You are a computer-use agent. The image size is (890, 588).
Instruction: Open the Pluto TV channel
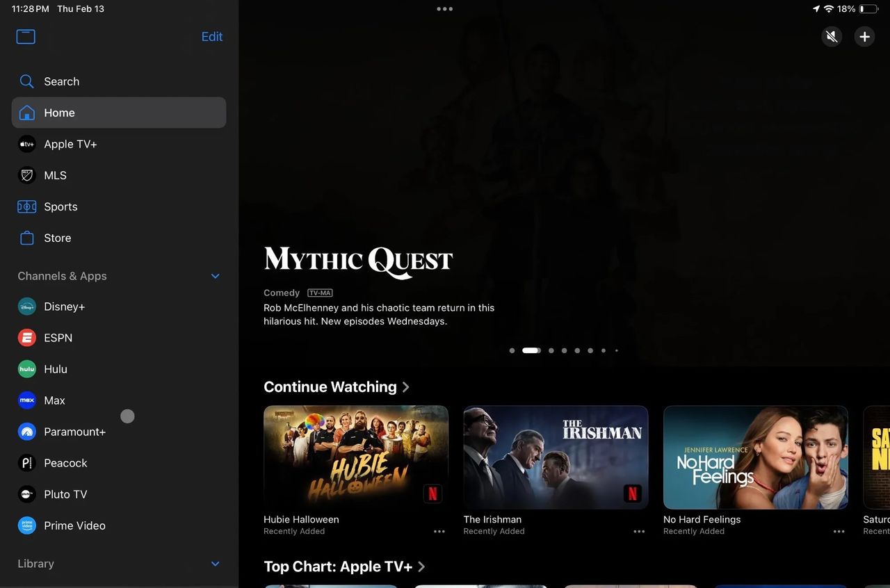(65, 494)
